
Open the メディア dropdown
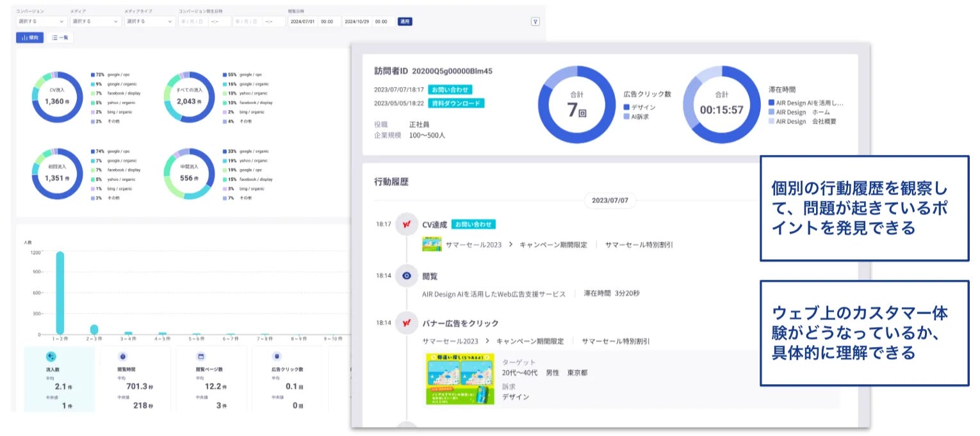95,21
